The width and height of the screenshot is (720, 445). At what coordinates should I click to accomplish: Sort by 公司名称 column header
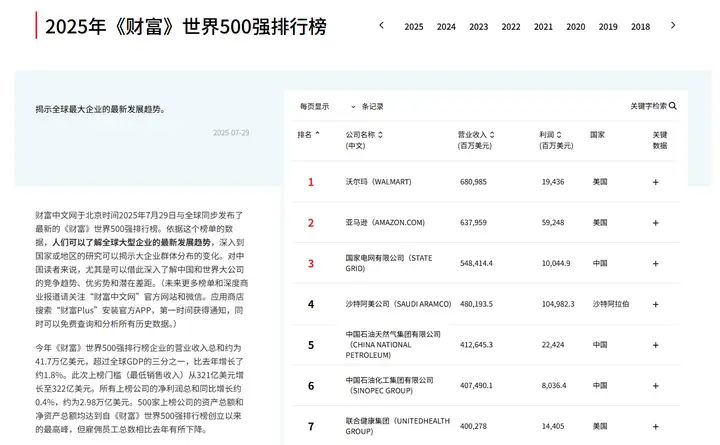[364, 140]
